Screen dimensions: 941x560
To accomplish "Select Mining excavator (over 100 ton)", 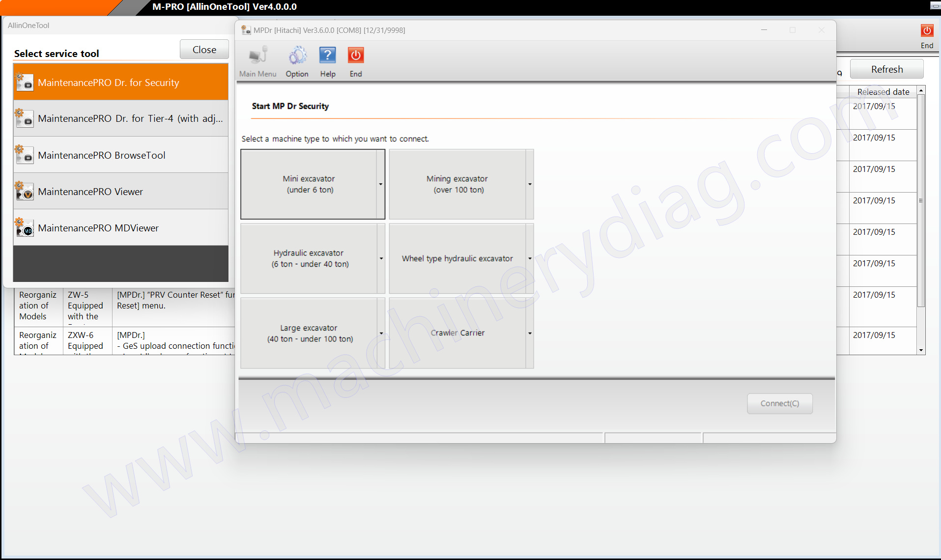I will pos(457,184).
